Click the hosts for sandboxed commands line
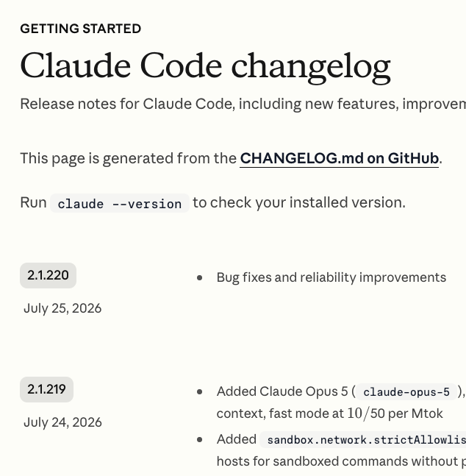Image resolution: width=466 pixels, height=476 pixels. pos(341,461)
